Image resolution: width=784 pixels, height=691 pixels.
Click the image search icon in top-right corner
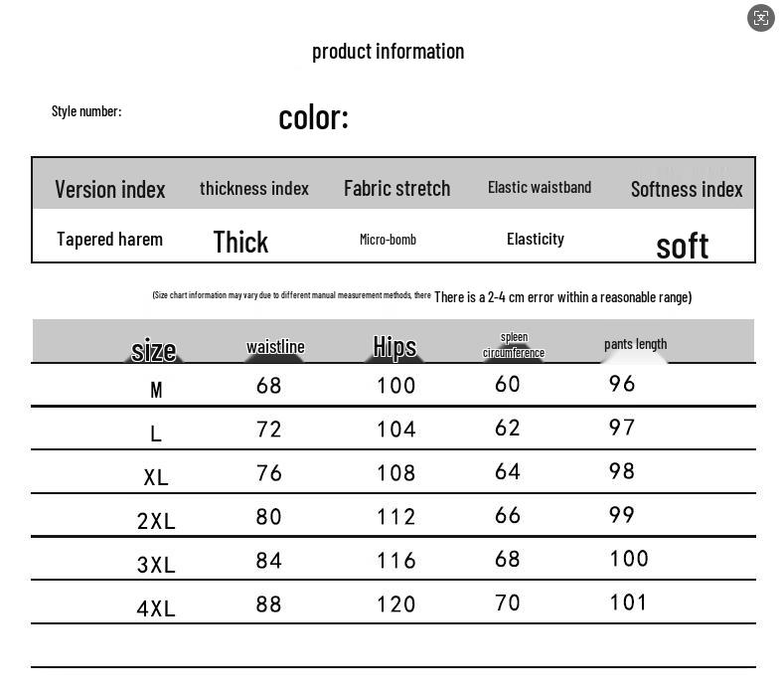coord(760,18)
